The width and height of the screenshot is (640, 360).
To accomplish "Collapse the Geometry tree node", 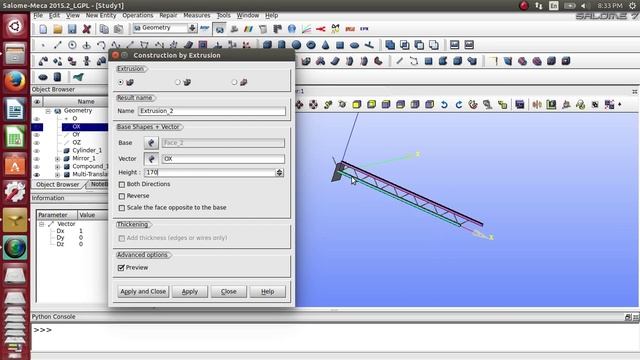I will (48, 111).
